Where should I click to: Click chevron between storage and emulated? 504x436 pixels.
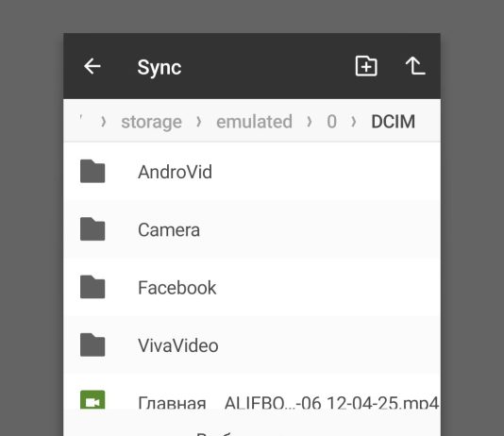click(199, 122)
